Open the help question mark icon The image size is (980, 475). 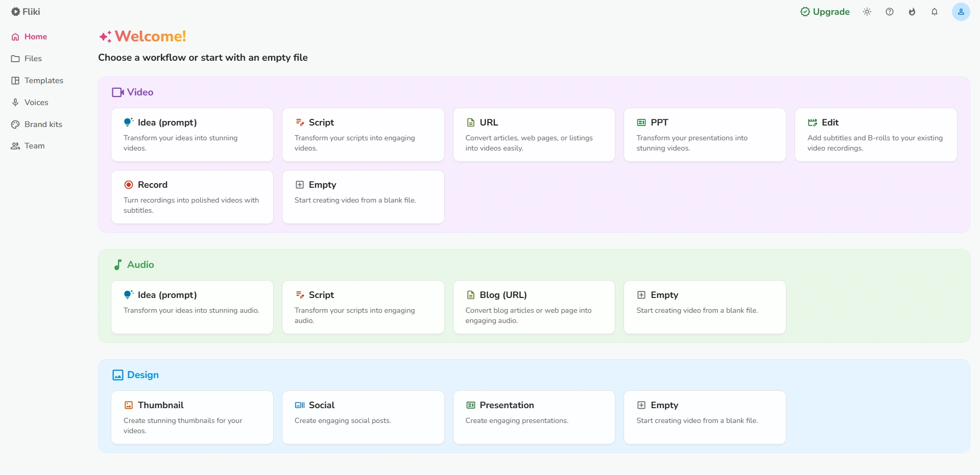click(890, 12)
